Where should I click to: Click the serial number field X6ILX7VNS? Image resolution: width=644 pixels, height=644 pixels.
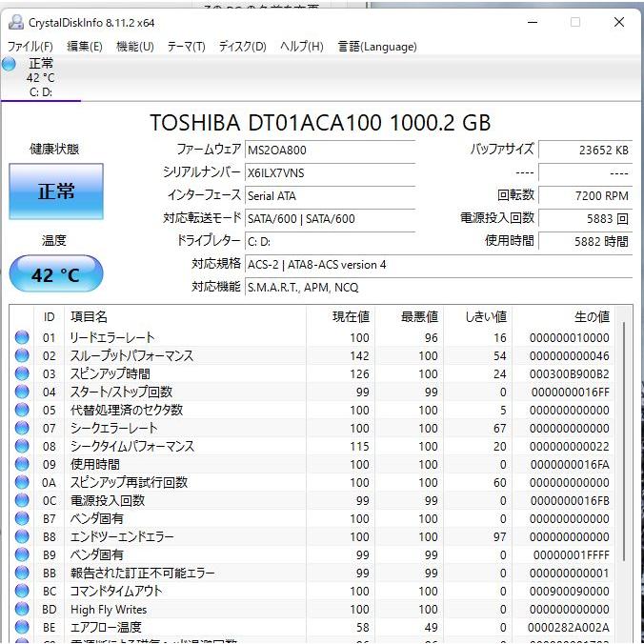tap(331, 173)
